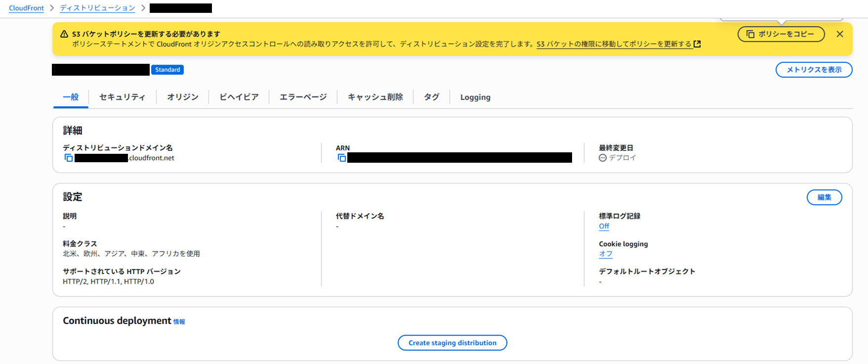The height and width of the screenshot is (364, 868).
Task: Click the デプロイ status icon
Action: coord(603,158)
